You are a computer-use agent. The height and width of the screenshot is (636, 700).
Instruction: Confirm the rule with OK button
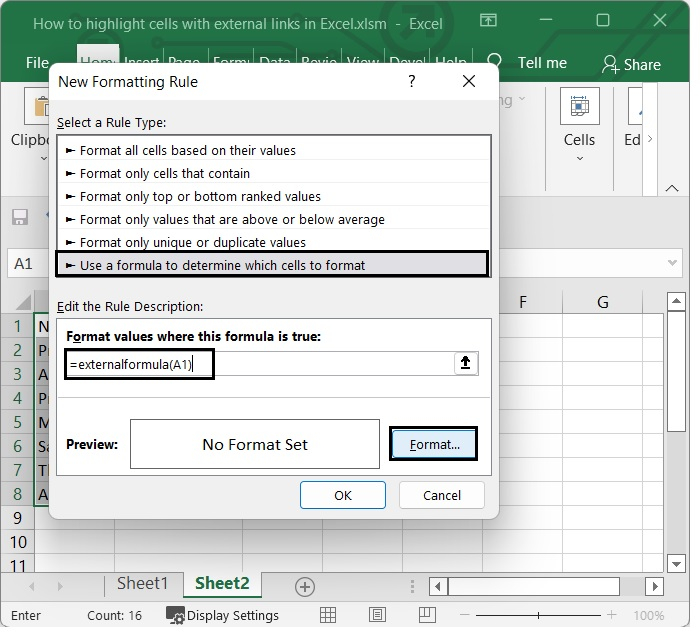point(343,495)
